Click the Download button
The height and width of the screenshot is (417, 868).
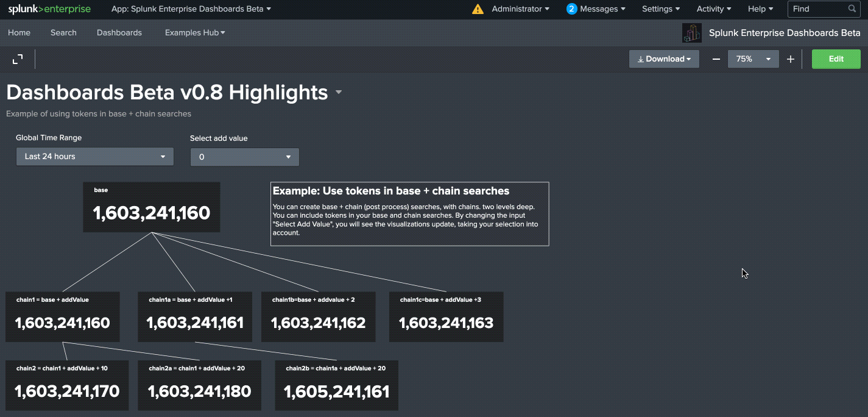(x=664, y=59)
